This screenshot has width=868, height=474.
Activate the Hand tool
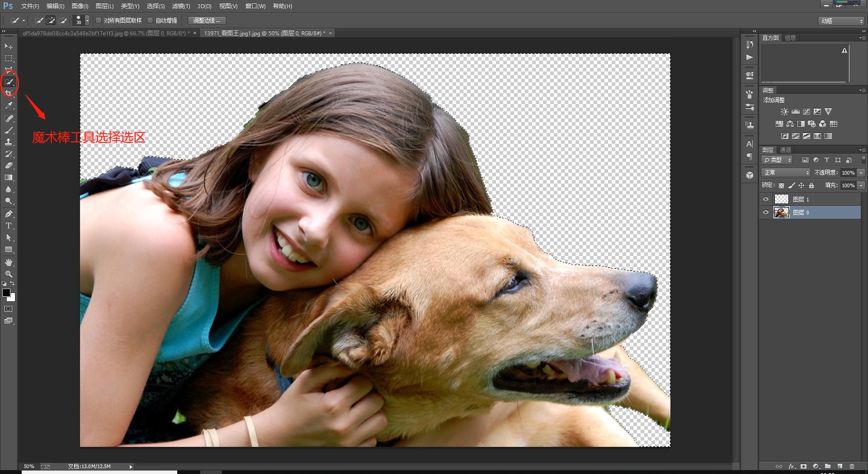click(x=9, y=262)
